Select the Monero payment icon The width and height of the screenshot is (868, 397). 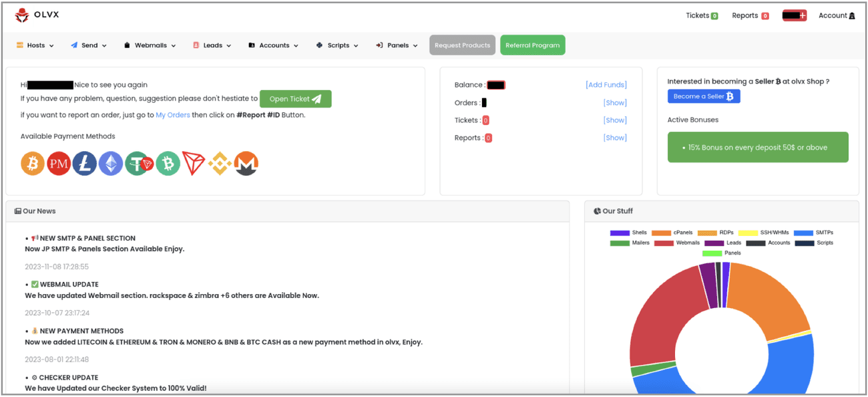[x=246, y=164]
